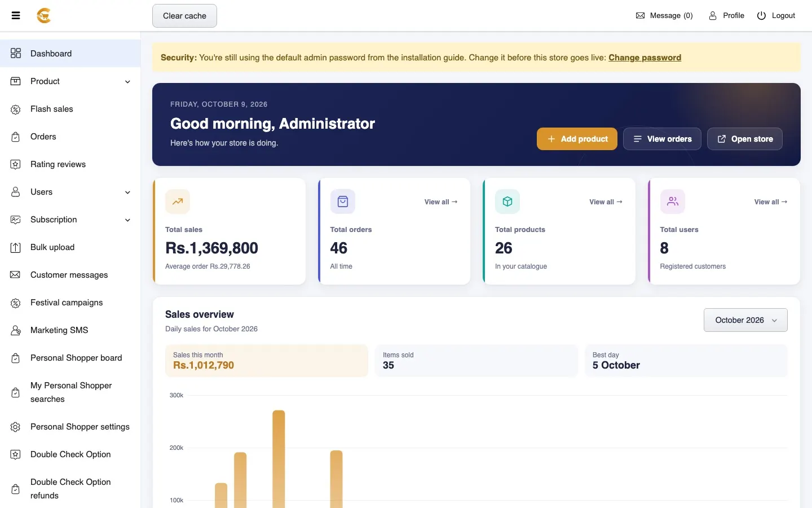Expand the Users submenu chevron

pos(127,192)
